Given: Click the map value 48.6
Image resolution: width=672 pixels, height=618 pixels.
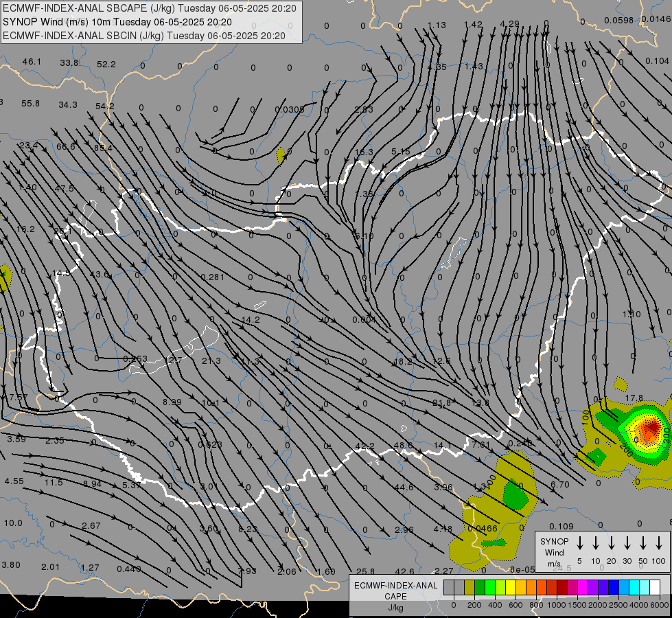Looking at the screenshot, I should [404, 446].
